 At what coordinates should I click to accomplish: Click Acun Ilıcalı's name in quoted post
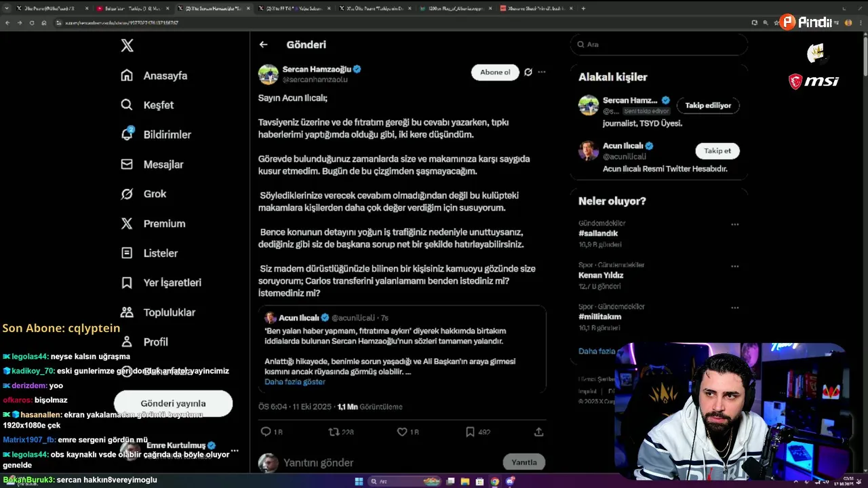298,318
